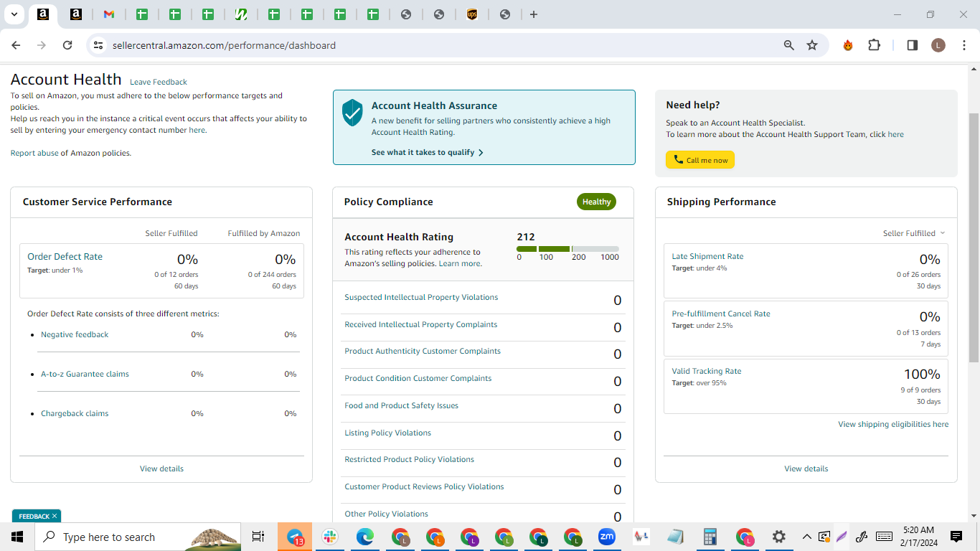
Task: Click the green Healthy status badge
Action: 596,202
